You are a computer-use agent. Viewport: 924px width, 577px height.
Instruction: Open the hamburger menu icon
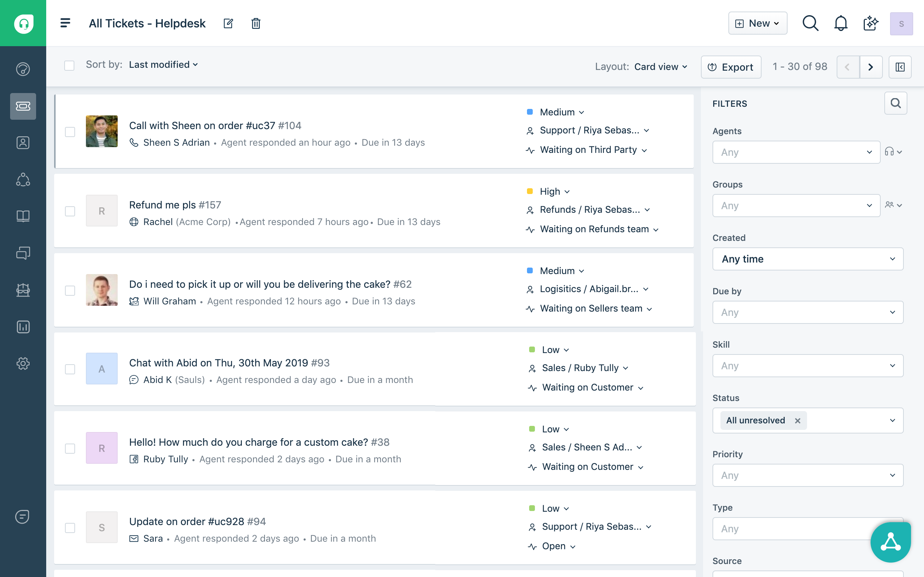(65, 23)
